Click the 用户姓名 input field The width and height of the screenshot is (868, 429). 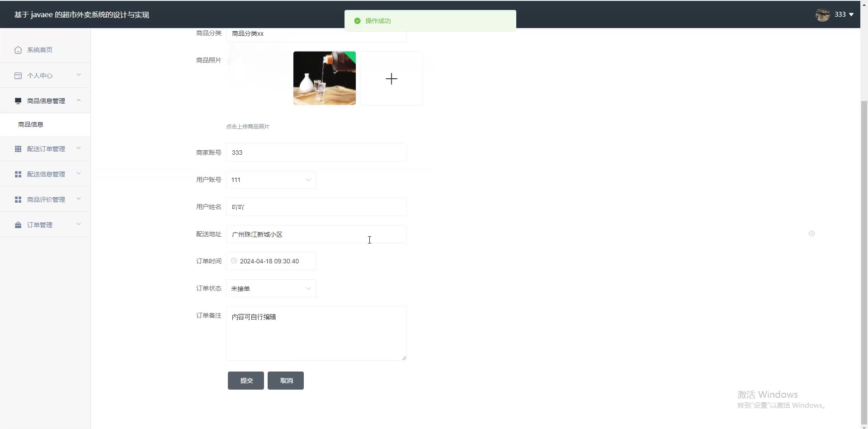click(316, 207)
